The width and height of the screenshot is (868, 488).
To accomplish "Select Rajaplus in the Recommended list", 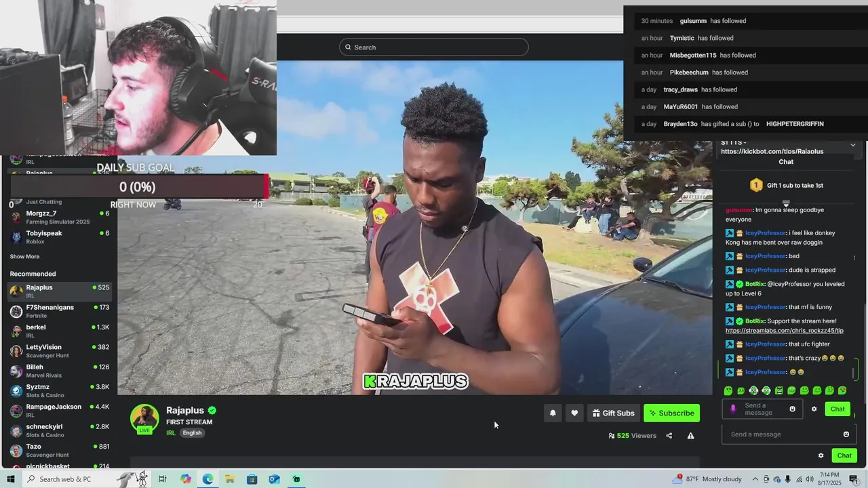I will click(x=60, y=291).
